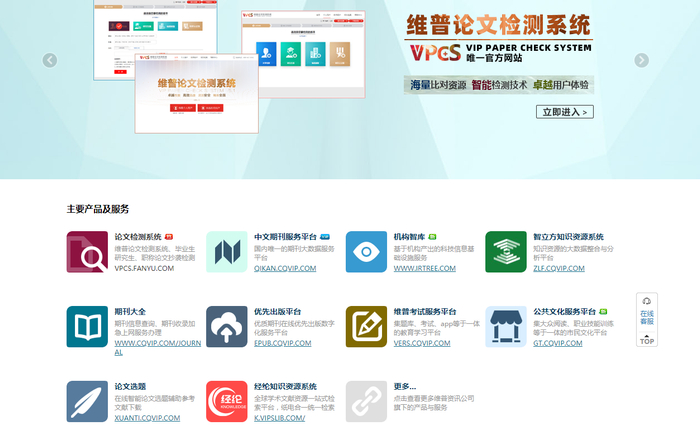Open the 智立方知识资源系统 green icon

point(506,252)
